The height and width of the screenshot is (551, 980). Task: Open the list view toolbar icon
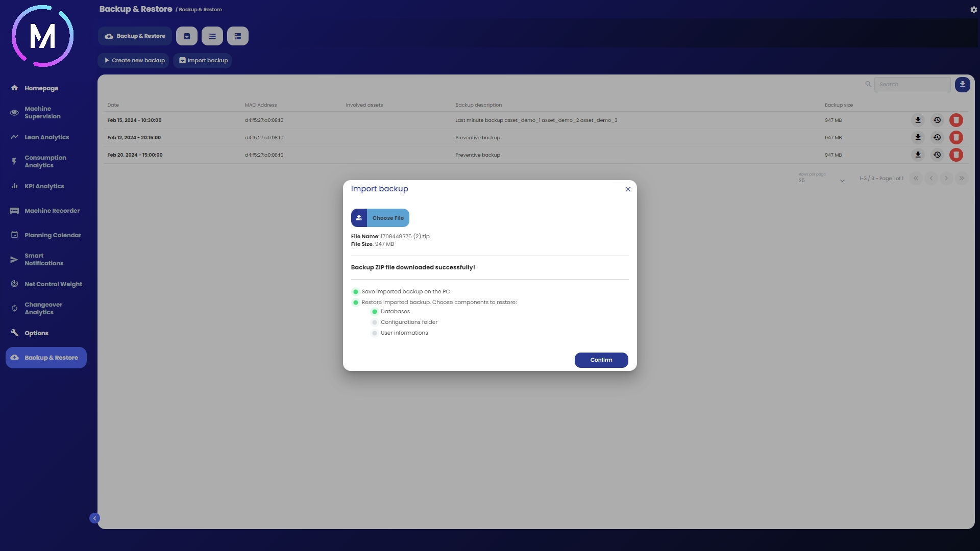(x=212, y=36)
